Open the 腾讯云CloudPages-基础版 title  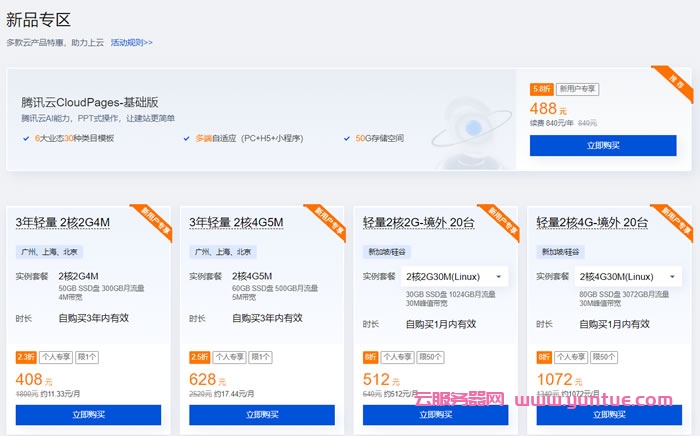coord(90,103)
